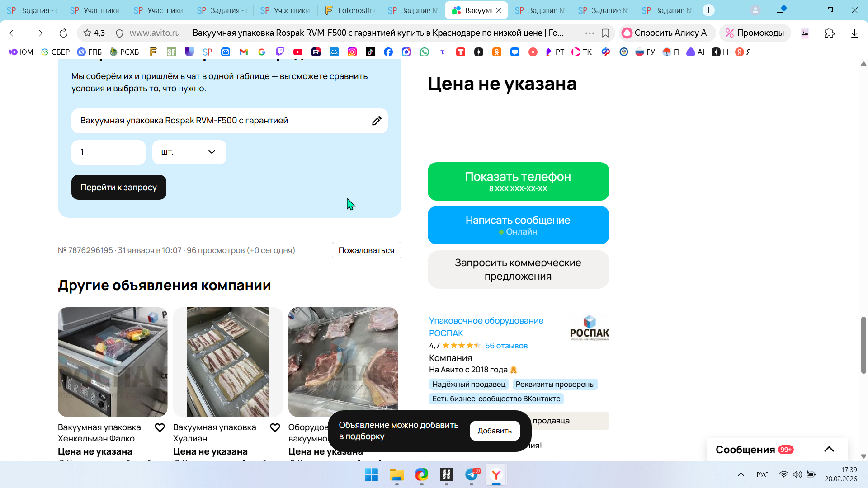Open the downloads arrow icon
The image size is (868, 488).
tap(854, 33)
